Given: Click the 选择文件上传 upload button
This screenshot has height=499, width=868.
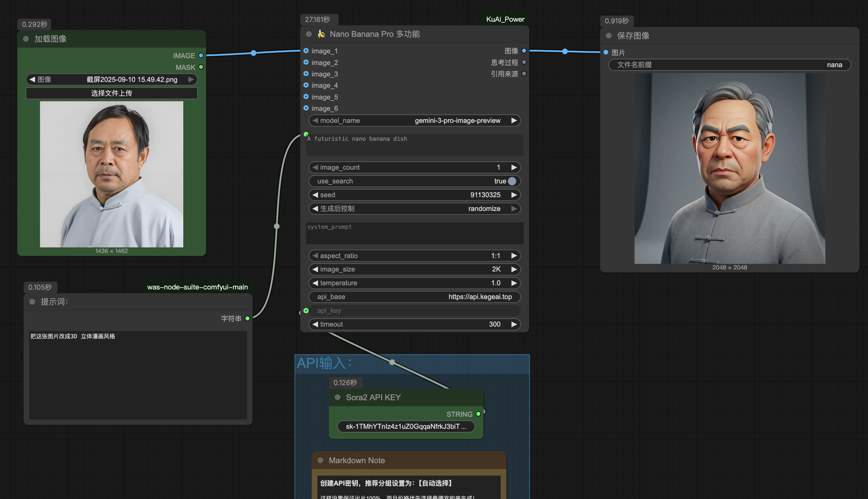Looking at the screenshot, I should point(111,93).
